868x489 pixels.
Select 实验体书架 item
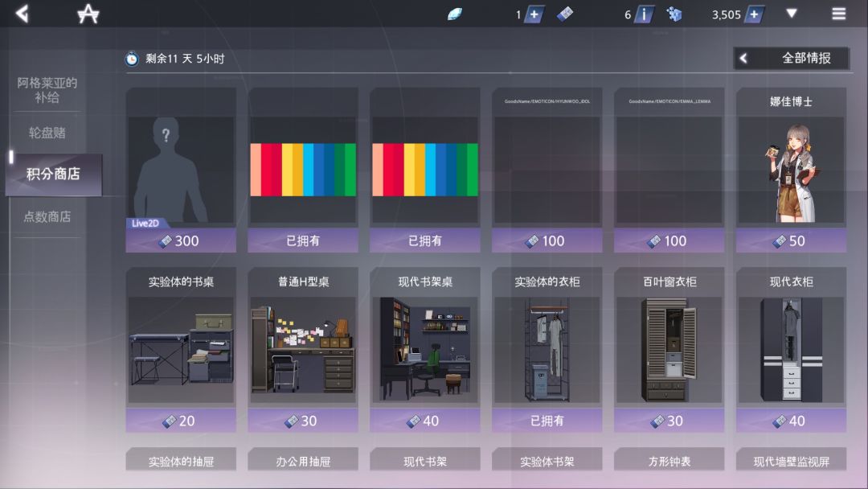[547, 460]
